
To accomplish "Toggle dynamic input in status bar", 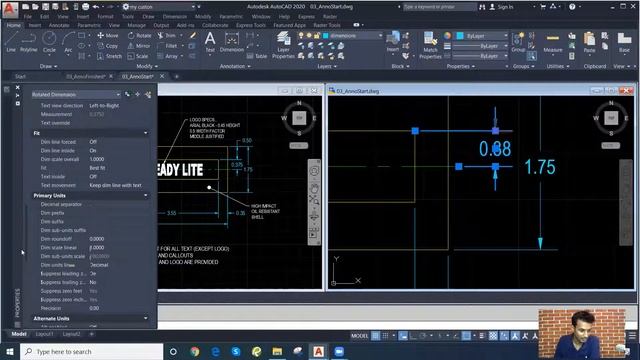I will coord(403,336).
